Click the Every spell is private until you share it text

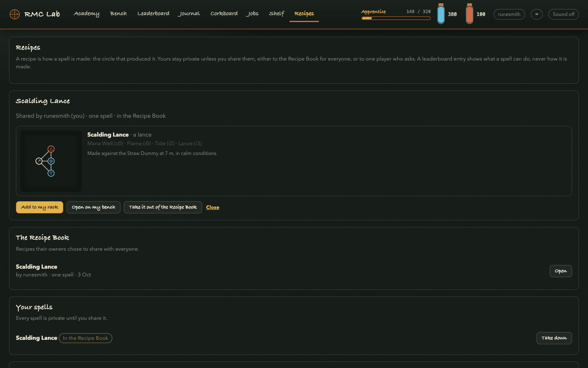62,318
